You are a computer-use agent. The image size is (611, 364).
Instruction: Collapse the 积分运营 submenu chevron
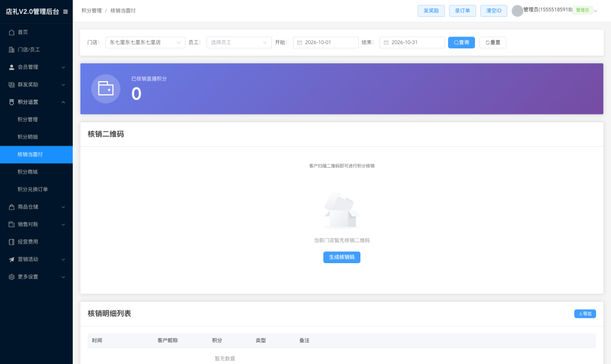click(63, 102)
